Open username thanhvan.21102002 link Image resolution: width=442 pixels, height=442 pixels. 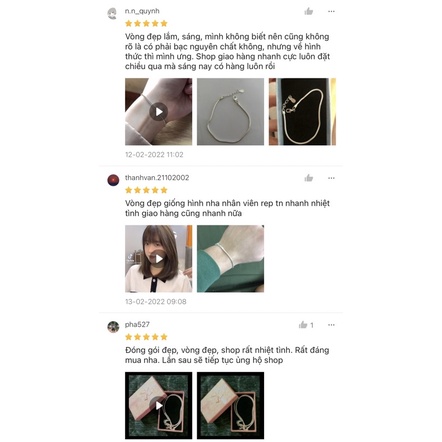pyautogui.click(x=157, y=178)
